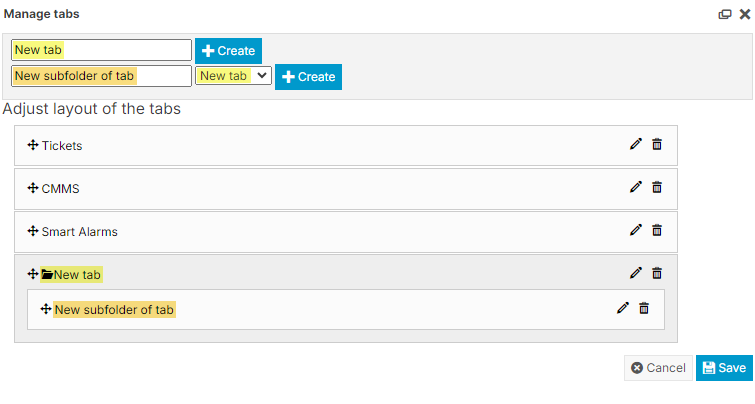This screenshot has width=755, height=404.
Task: Edit the New tab folder name
Action: click(635, 273)
